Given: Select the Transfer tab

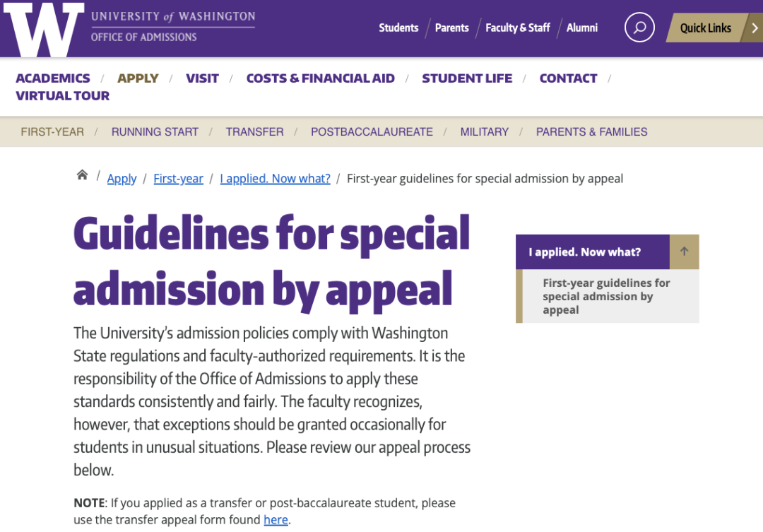Looking at the screenshot, I should pos(254,131).
